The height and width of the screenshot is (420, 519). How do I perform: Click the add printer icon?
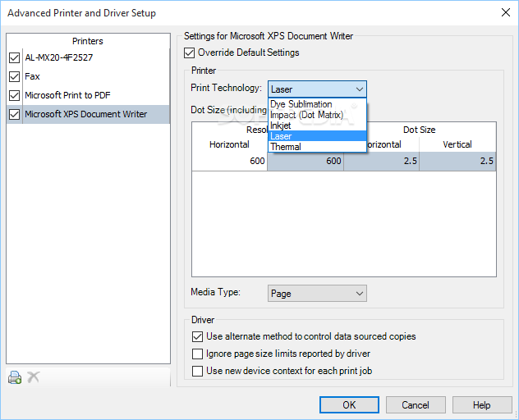(x=15, y=377)
